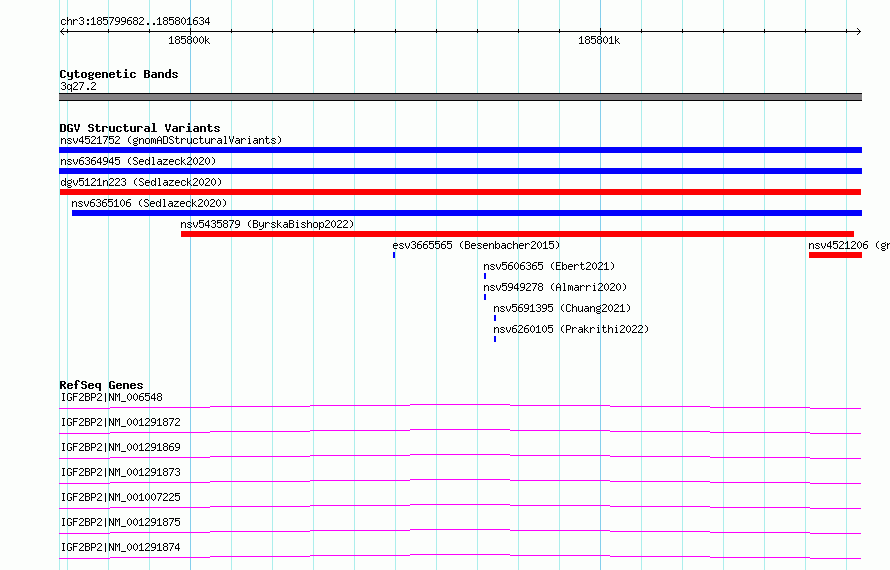Click the magenta intron line of IGF2BP2|NM_006548
Image resolution: width=890 pixels, height=570 pixels.
click(460, 406)
